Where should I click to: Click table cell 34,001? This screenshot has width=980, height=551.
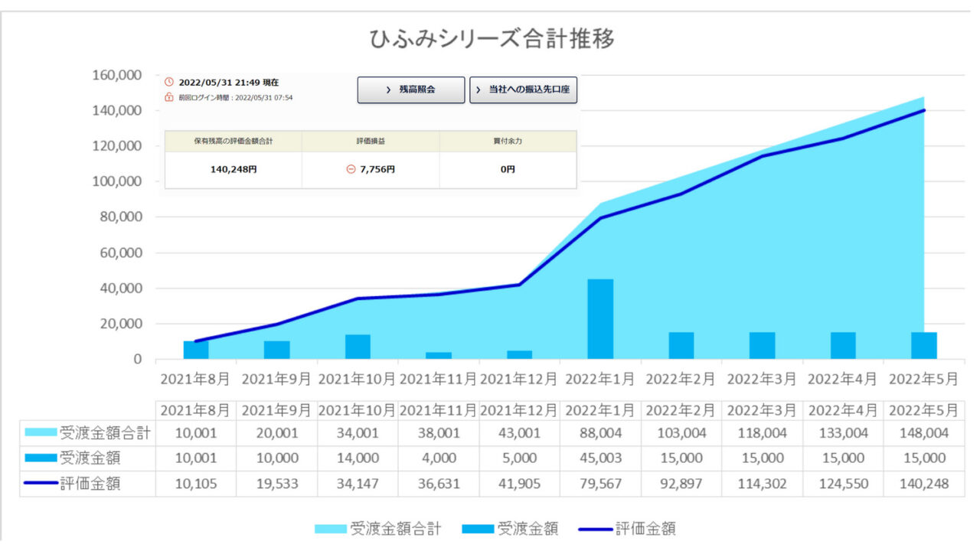coord(358,433)
